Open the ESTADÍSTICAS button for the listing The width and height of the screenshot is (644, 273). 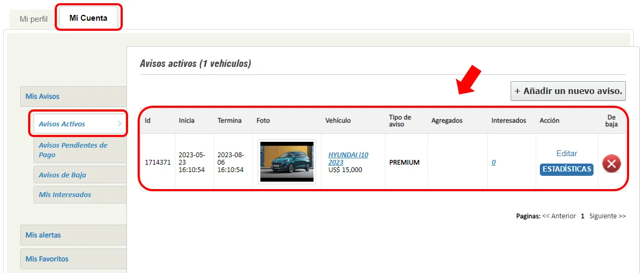point(566,169)
